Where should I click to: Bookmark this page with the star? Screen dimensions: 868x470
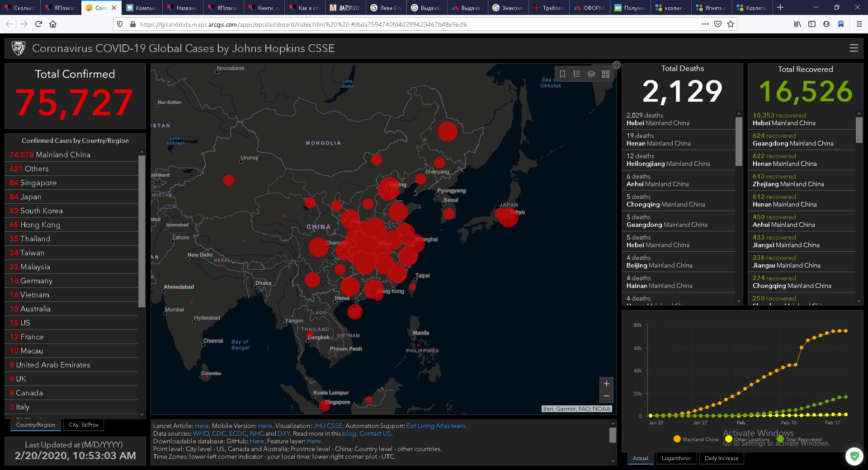point(730,24)
